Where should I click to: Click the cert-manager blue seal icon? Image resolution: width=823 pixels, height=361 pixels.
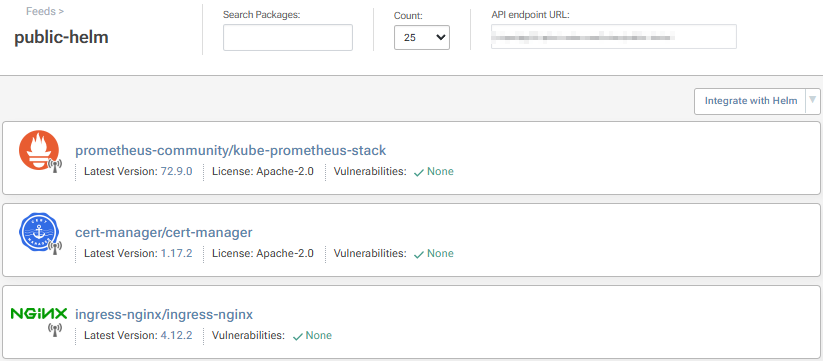point(38,232)
